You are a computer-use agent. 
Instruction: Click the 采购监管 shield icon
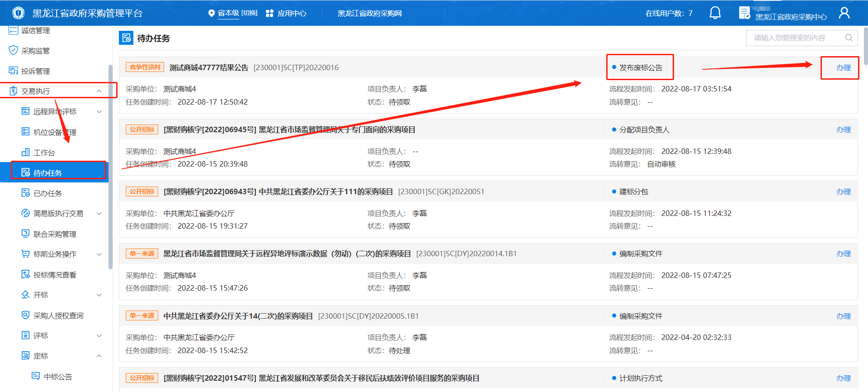coord(13,50)
